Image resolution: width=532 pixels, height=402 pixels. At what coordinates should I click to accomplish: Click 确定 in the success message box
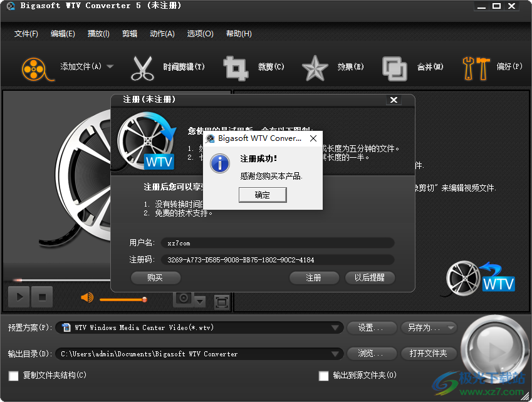(263, 195)
